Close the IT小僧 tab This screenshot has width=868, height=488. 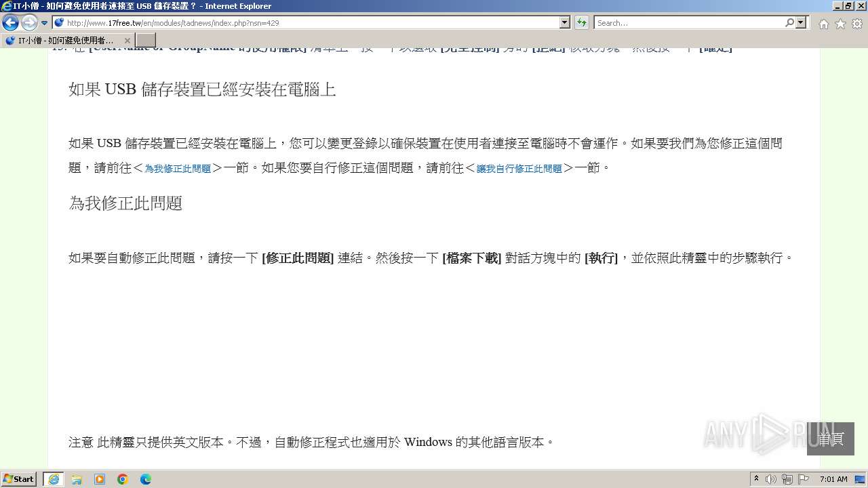[x=127, y=41]
